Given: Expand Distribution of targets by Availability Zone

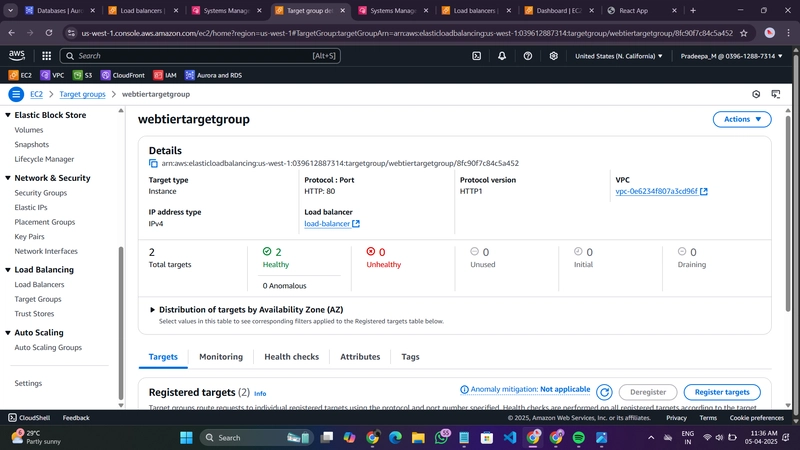Looking at the screenshot, I should (x=152, y=310).
